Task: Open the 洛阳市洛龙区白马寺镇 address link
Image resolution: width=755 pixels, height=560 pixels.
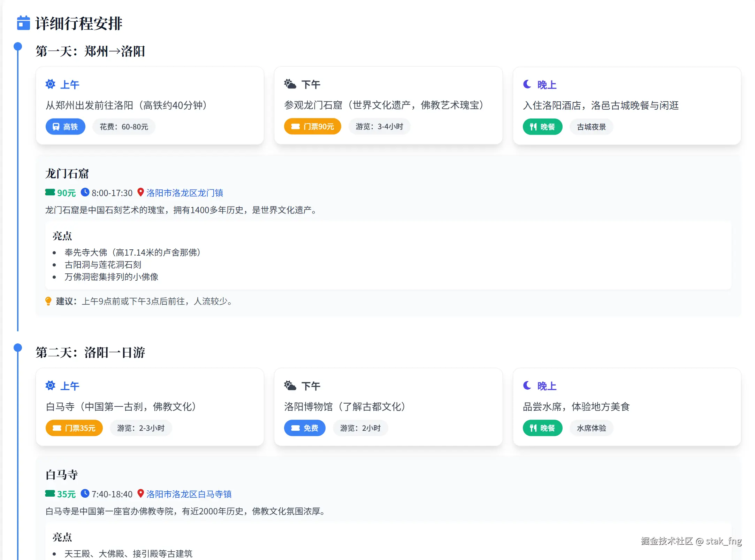Action: pyautogui.click(x=189, y=494)
